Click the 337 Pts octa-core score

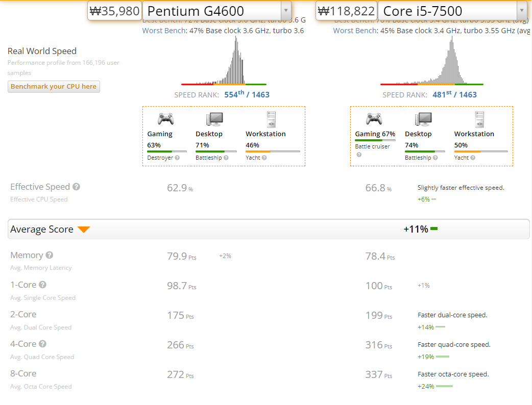[x=379, y=374]
